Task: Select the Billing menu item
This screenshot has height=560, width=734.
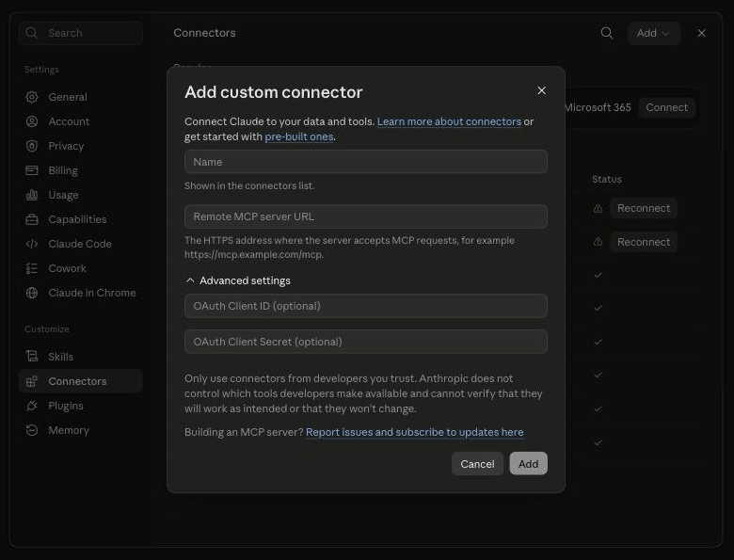Action: click(81, 170)
